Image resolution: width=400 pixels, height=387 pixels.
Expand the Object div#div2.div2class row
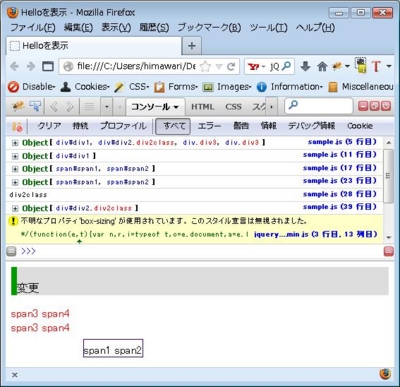(15, 209)
